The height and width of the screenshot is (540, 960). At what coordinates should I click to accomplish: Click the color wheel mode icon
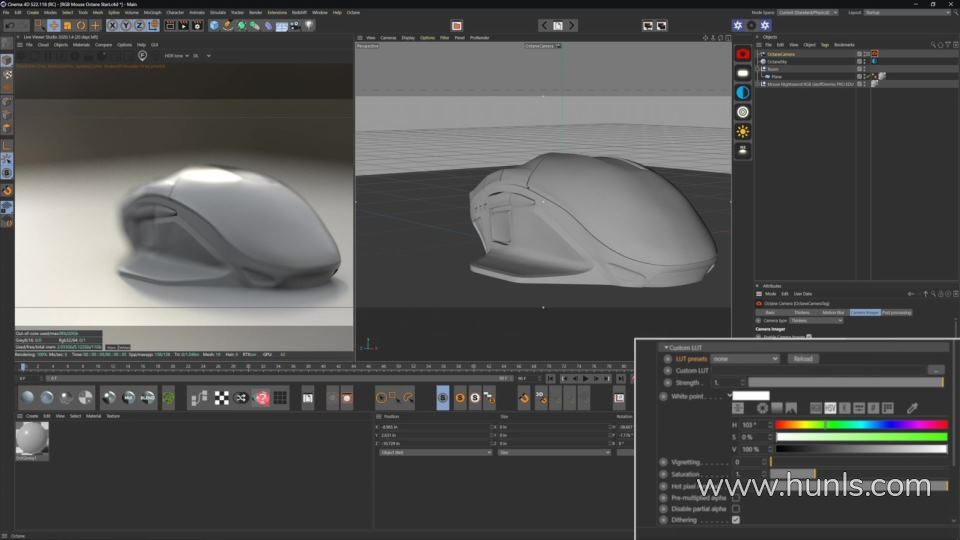(762, 408)
